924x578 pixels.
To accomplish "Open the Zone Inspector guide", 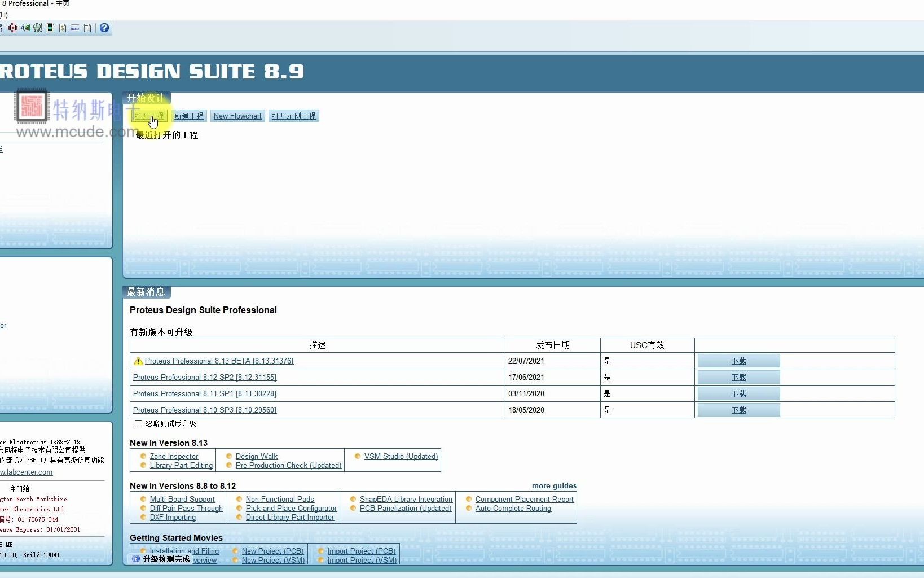I will [174, 456].
